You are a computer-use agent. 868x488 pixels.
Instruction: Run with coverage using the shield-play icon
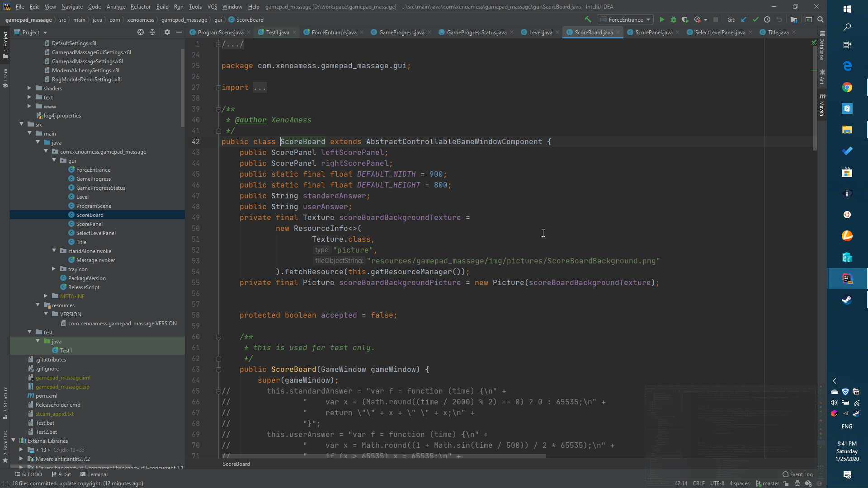(685, 19)
